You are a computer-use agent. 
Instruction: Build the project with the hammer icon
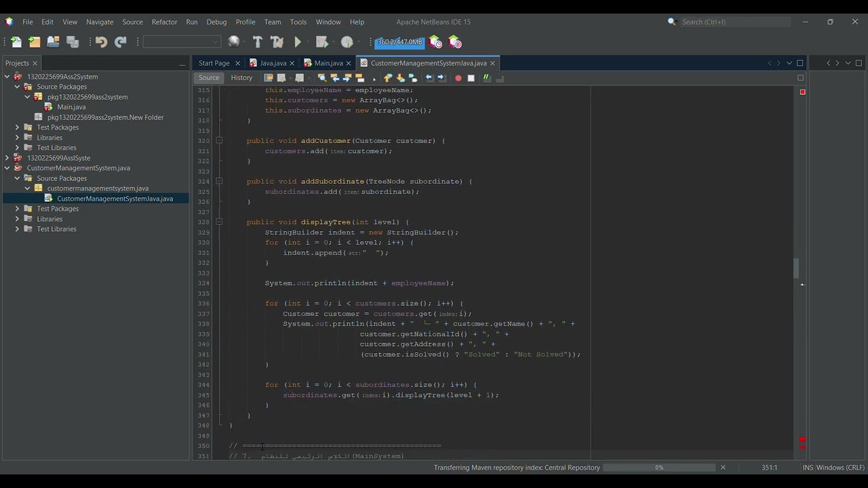click(x=257, y=42)
